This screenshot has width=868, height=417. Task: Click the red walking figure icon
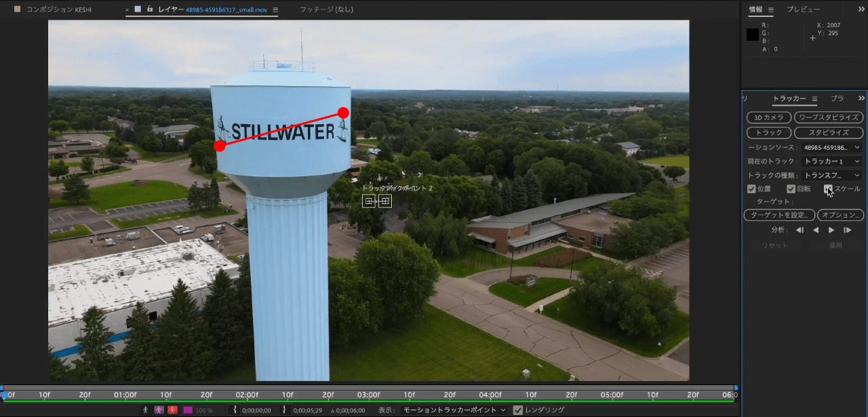(172, 410)
